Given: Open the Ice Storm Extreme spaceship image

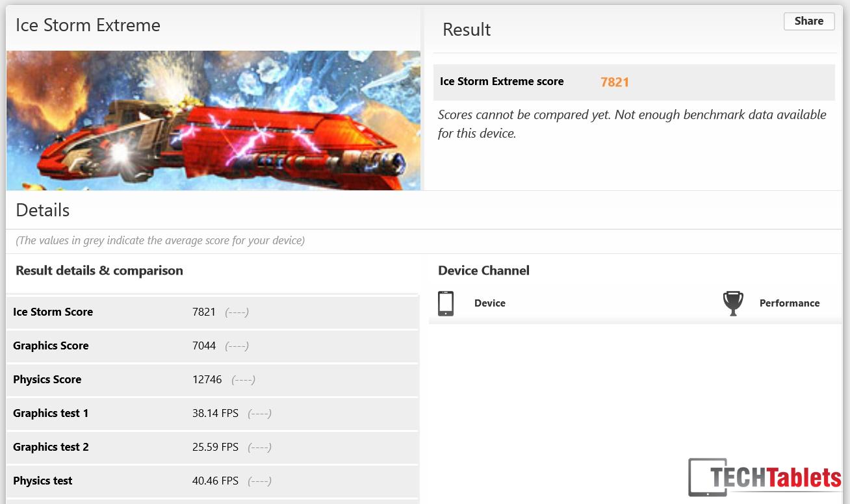Looking at the screenshot, I should 213,120.
